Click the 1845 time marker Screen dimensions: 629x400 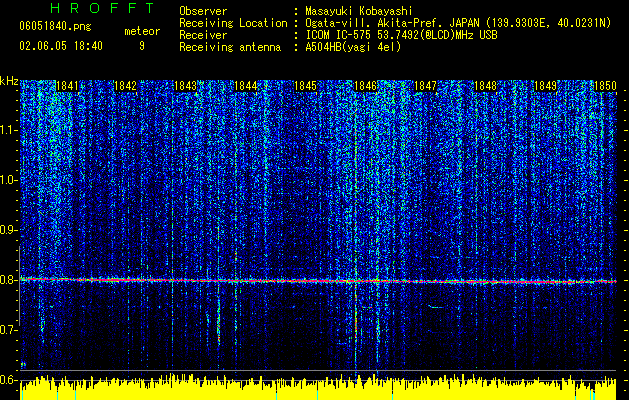click(x=306, y=86)
